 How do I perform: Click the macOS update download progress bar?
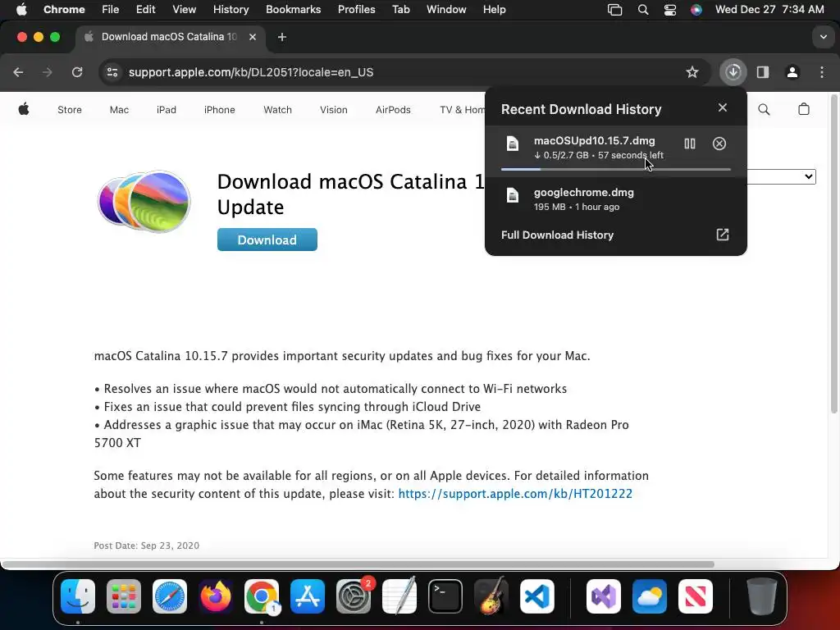pyautogui.click(x=615, y=169)
